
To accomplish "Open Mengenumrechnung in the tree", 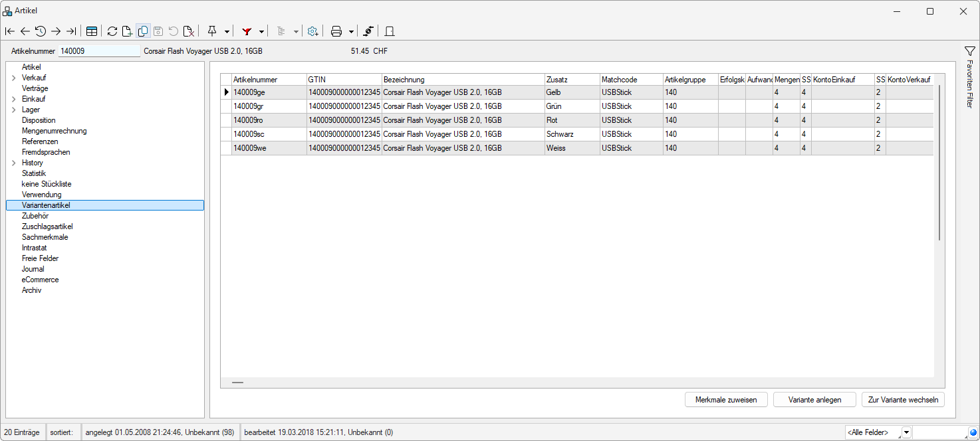I will [x=54, y=131].
